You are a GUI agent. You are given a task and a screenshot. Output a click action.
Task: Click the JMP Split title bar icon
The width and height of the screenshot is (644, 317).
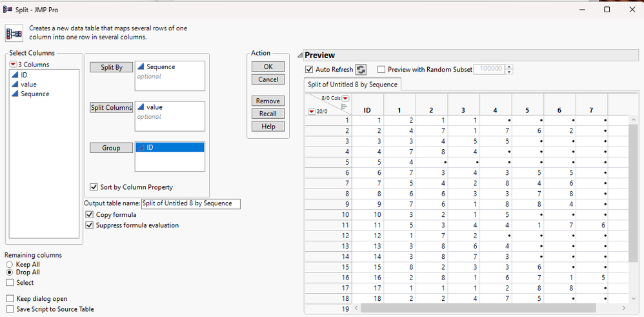[7, 9]
